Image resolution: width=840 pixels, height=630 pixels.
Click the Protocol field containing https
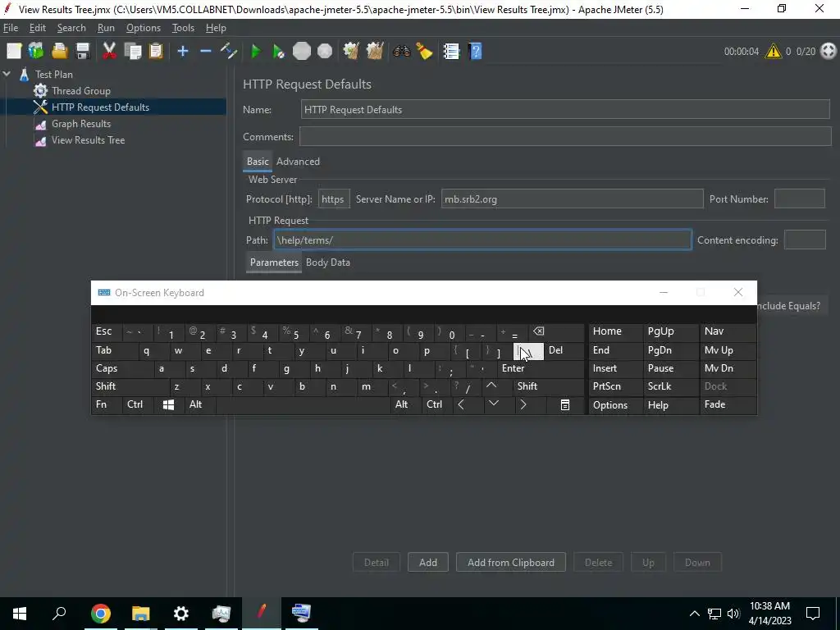(334, 199)
